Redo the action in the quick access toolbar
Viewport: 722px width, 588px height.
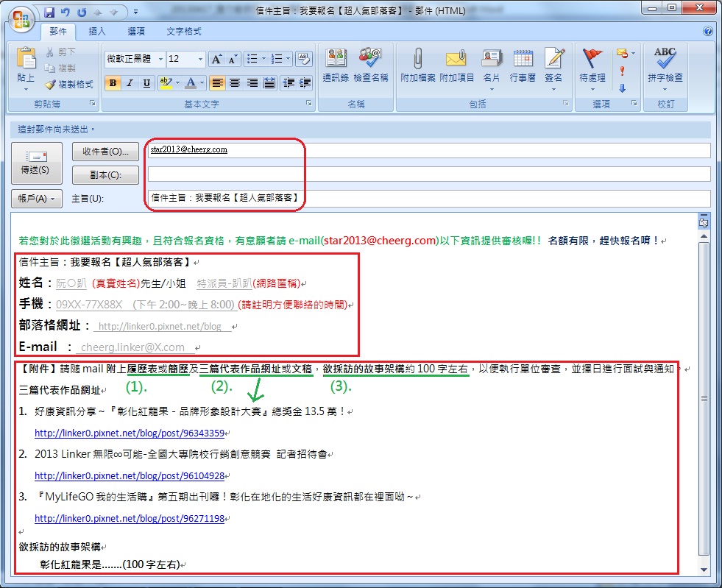click(82, 13)
